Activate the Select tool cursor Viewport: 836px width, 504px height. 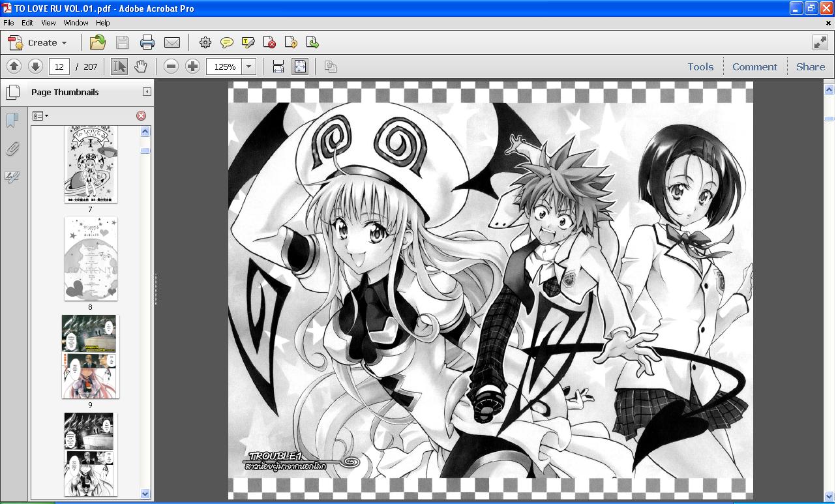[119, 67]
